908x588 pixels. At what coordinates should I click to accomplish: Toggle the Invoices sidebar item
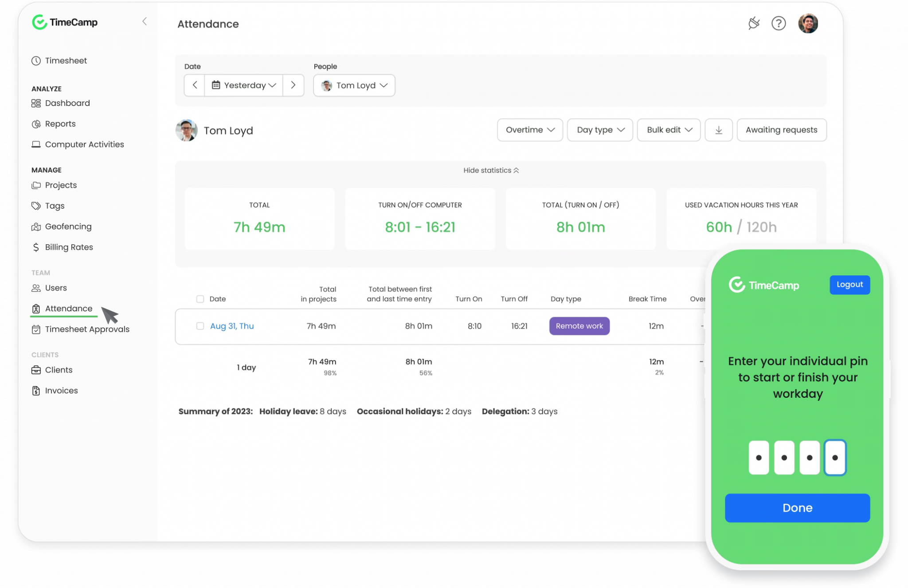tap(61, 390)
